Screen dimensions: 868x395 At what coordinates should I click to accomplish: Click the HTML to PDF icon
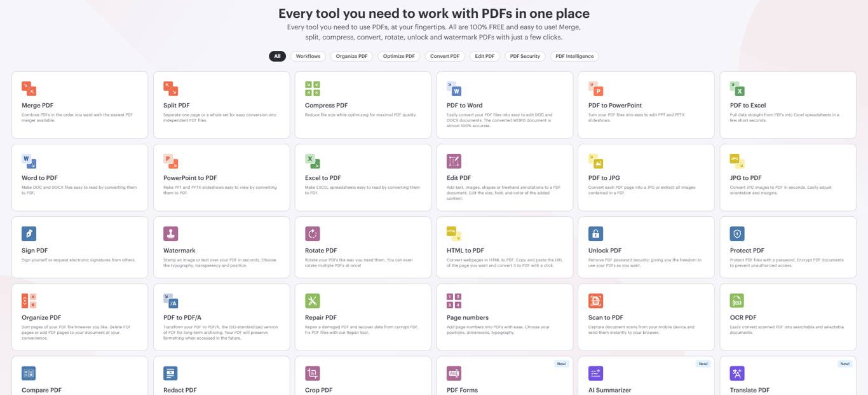tap(454, 233)
